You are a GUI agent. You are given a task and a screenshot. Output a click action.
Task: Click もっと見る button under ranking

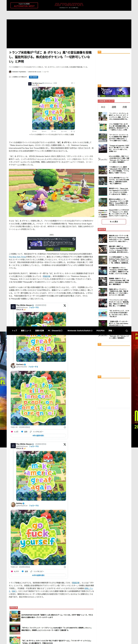pyautogui.click(x=114, y=222)
